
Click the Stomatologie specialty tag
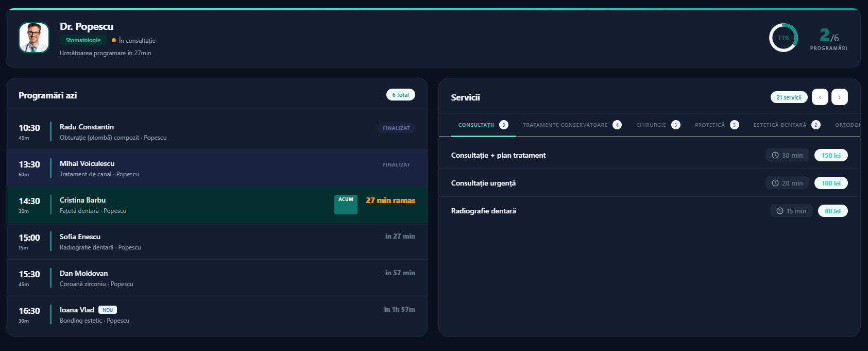(83, 40)
